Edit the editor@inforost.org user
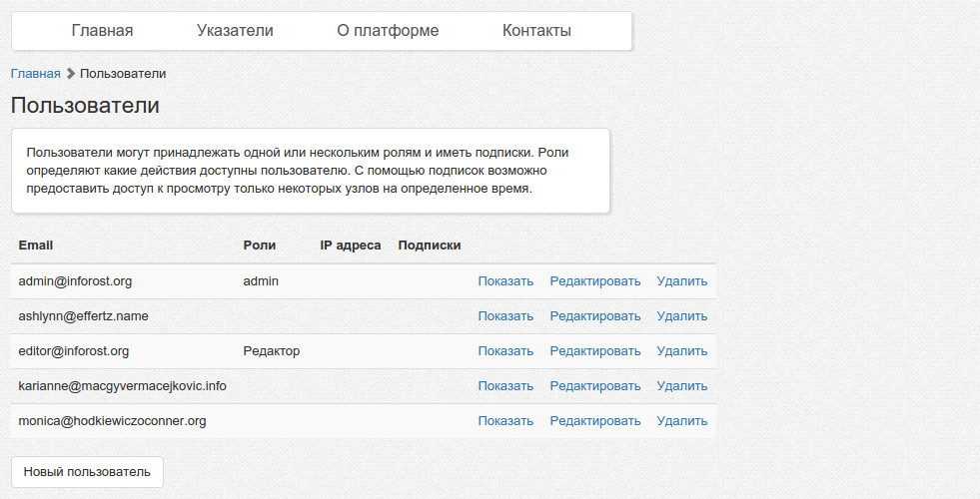The image size is (980, 499). click(x=594, y=351)
